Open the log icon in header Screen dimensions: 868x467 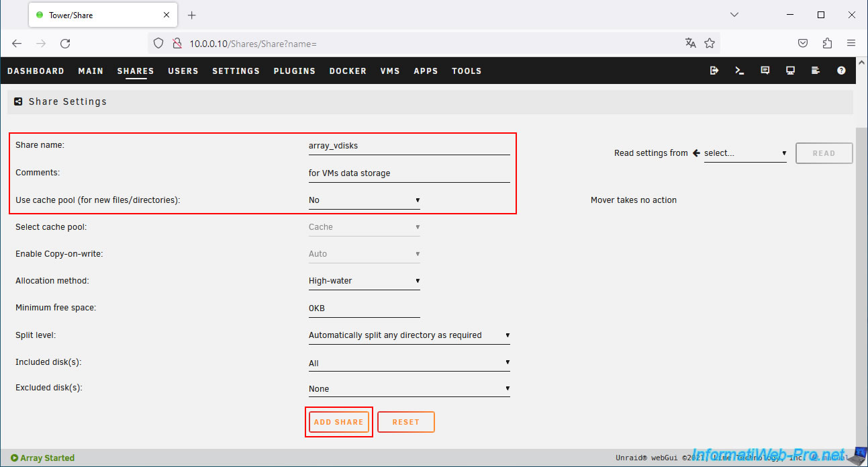(x=816, y=71)
